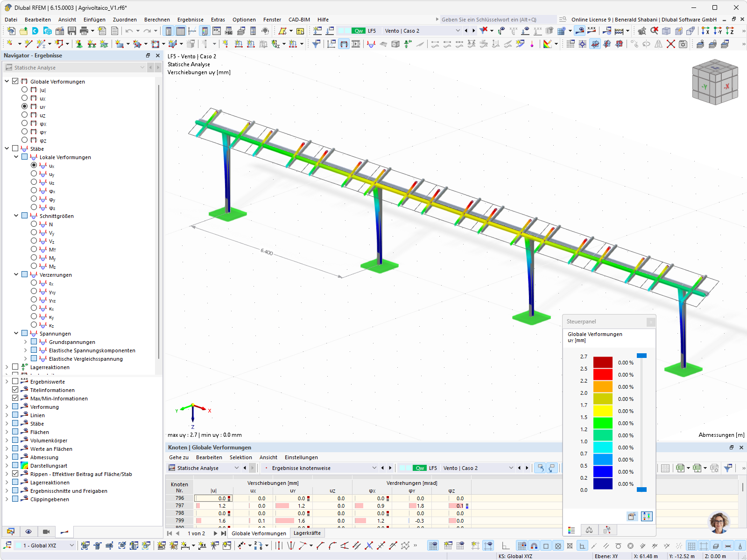Viewport: 747px width, 560px height.
Task: Click the red X delete icon in second toolbar
Action: coord(671,44)
